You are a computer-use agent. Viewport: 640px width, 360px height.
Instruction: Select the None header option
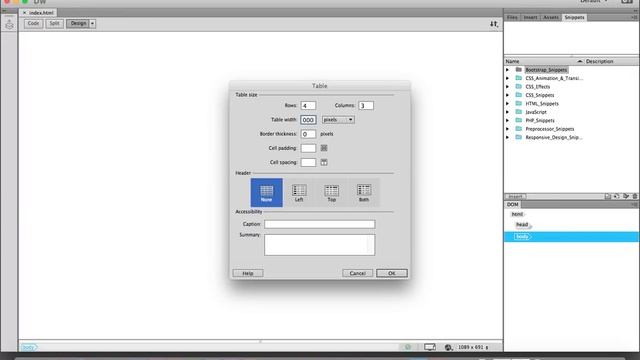[x=267, y=193]
